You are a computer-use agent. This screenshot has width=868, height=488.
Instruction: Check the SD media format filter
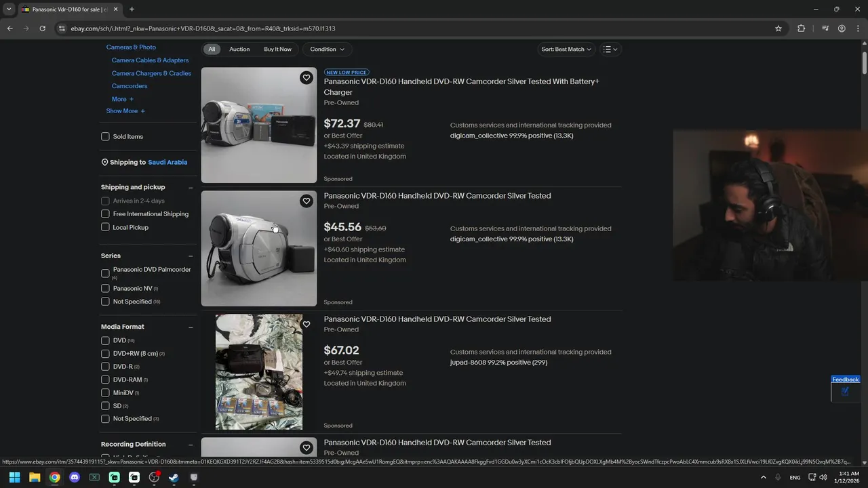tap(105, 405)
